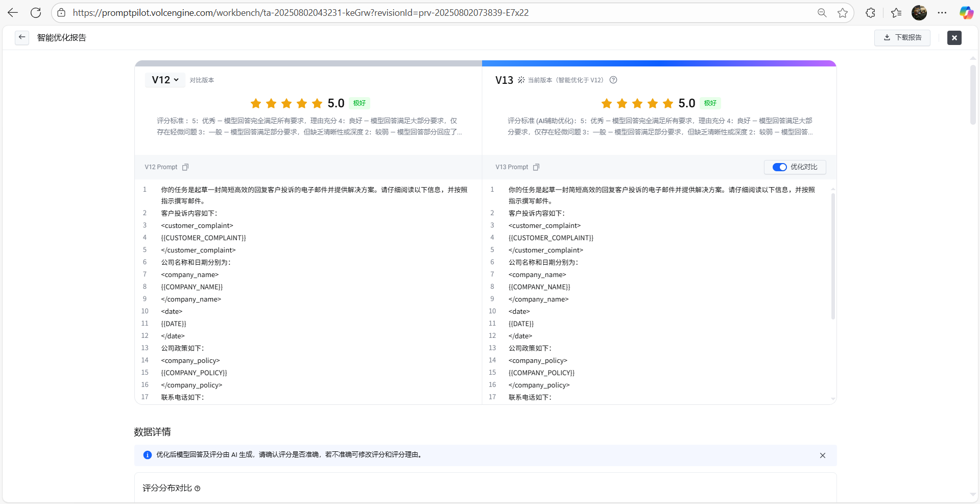Click the 下载报告 button
The width and height of the screenshot is (980, 504).
tap(902, 37)
